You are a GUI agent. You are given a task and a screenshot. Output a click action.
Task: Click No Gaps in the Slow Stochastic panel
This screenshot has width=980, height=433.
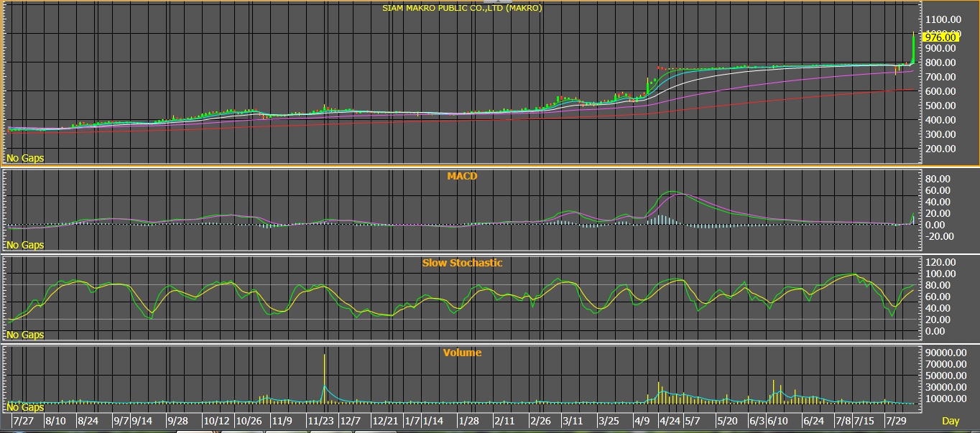(24, 335)
